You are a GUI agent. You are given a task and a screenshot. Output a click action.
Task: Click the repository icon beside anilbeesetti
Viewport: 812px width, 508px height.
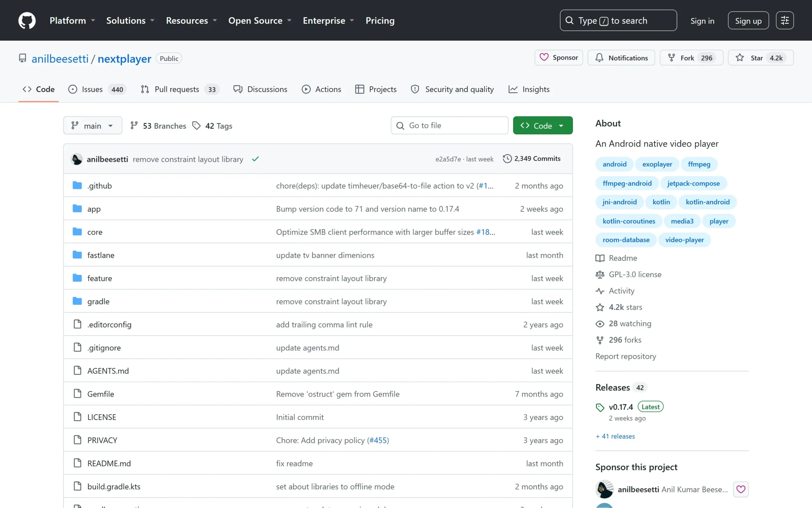point(23,58)
